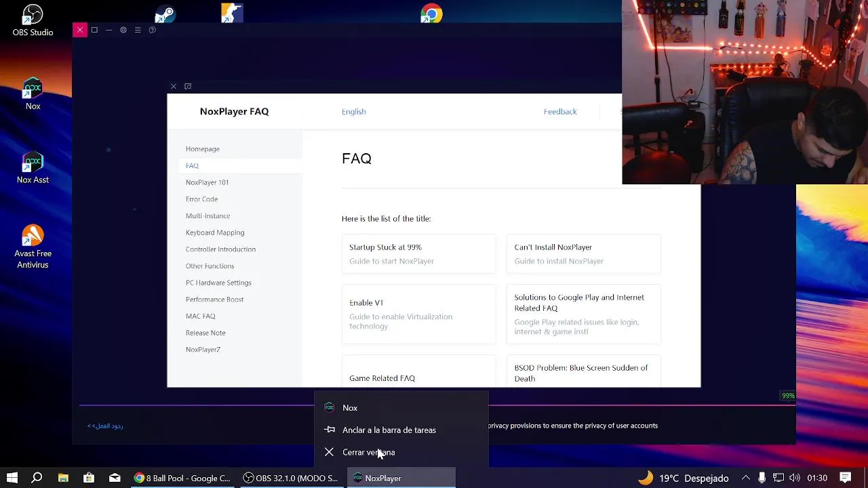This screenshot has height=488, width=868.
Task: Open the Nox Asst desktop shortcut
Action: (x=33, y=168)
